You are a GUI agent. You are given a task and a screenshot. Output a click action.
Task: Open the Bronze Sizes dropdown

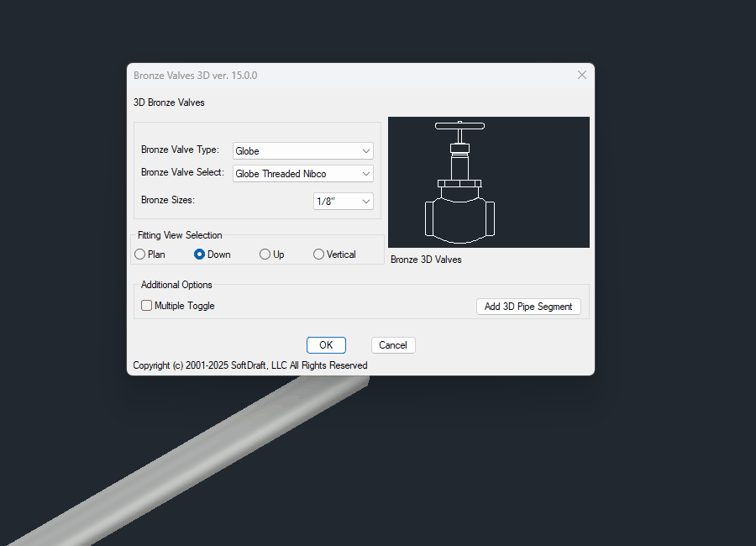pyautogui.click(x=344, y=201)
